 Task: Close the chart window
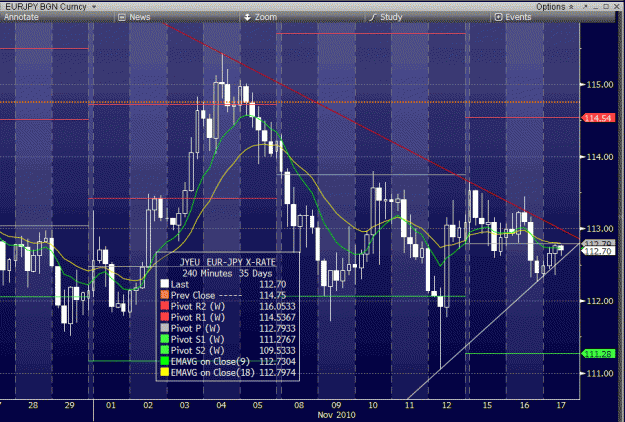[x=616, y=6]
